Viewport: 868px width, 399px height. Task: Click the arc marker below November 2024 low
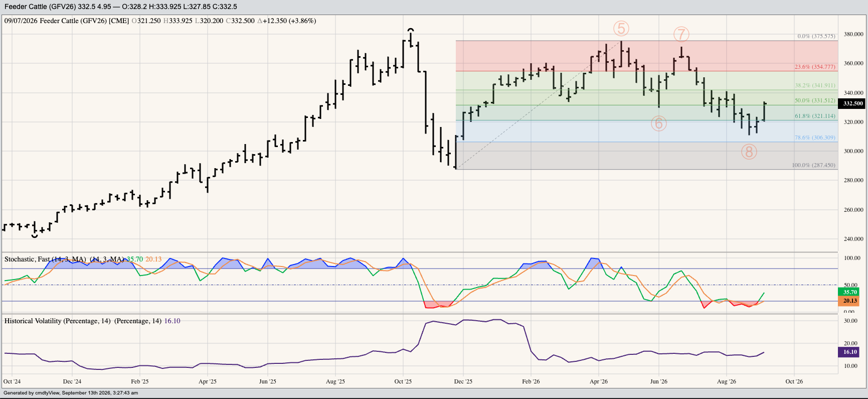pos(35,236)
